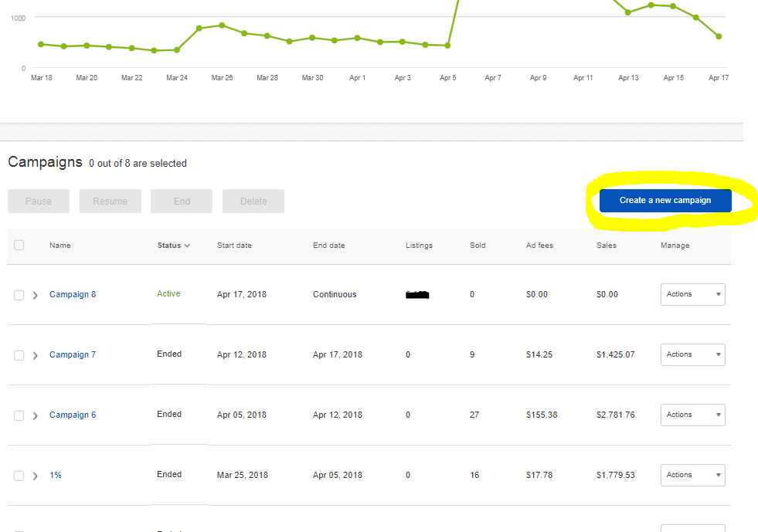Select the checkbox for Campaign 8

click(x=19, y=295)
